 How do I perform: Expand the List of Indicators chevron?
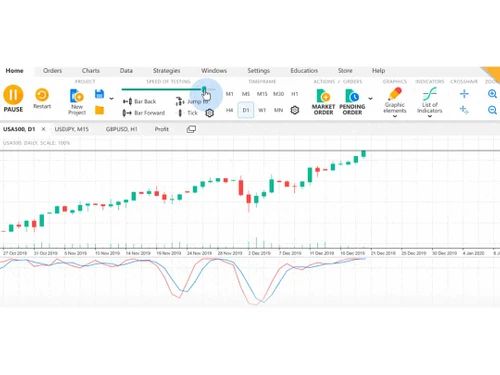(x=430, y=116)
